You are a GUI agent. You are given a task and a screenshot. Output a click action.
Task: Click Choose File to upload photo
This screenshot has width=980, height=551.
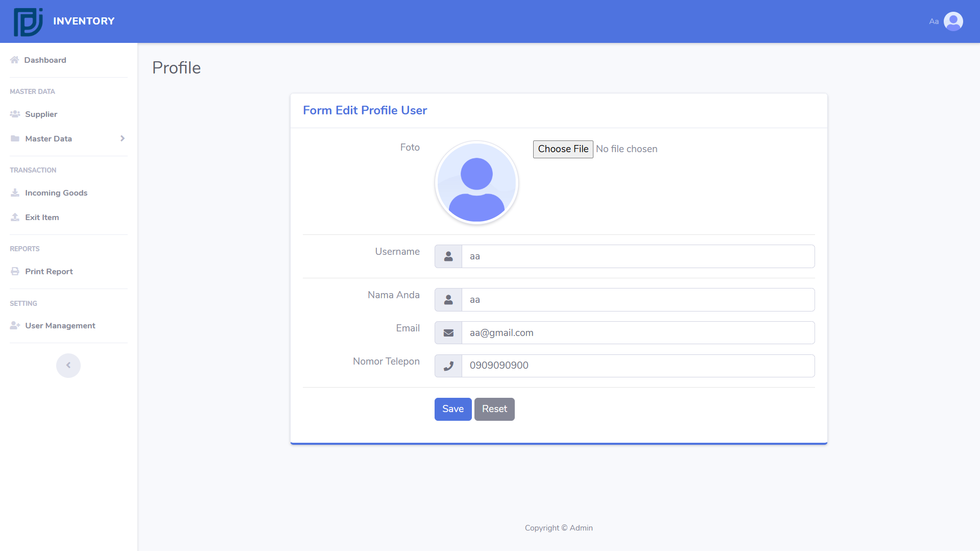tap(563, 149)
